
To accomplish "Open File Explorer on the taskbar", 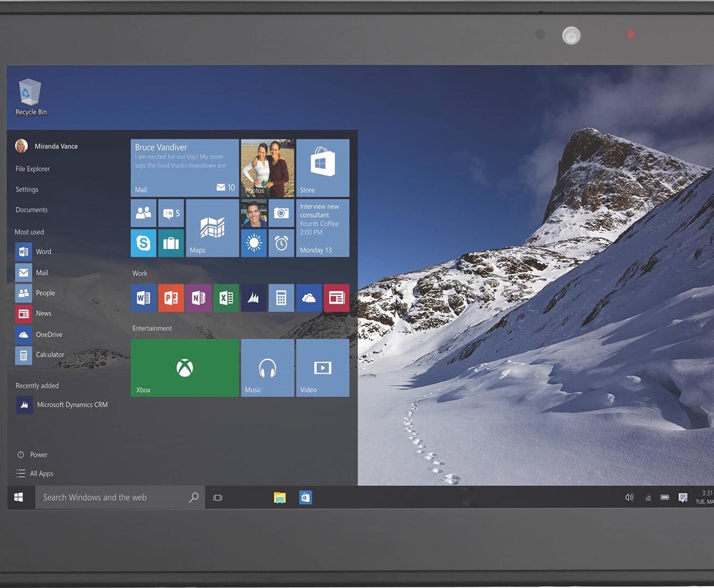I will 280,497.
